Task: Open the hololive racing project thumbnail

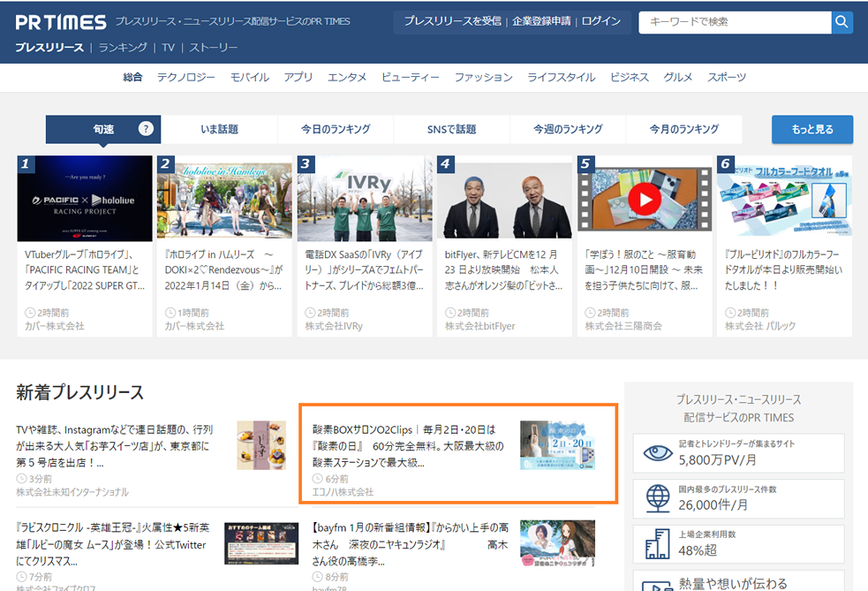Action: pyautogui.click(x=84, y=199)
